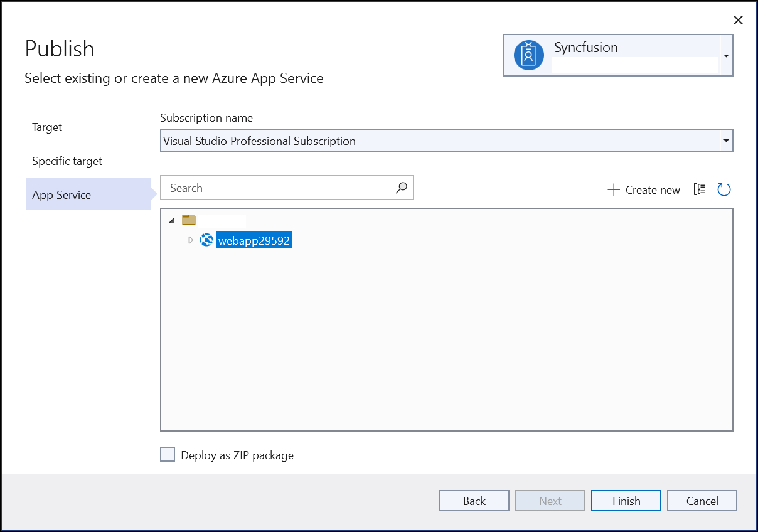Select the App Service step
This screenshot has height=532, width=758.
click(x=61, y=195)
